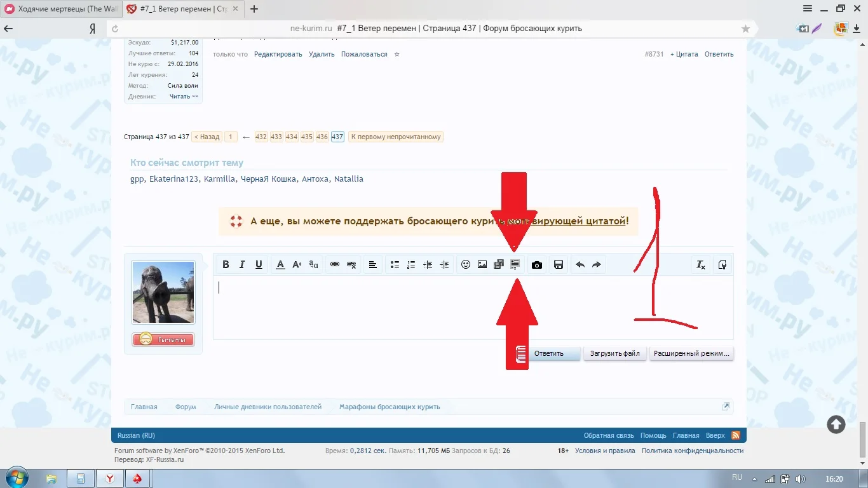Image resolution: width=868 pixels, height=488 pixels.
Task: Go to page 436
Action: click(x=322, y=137)
